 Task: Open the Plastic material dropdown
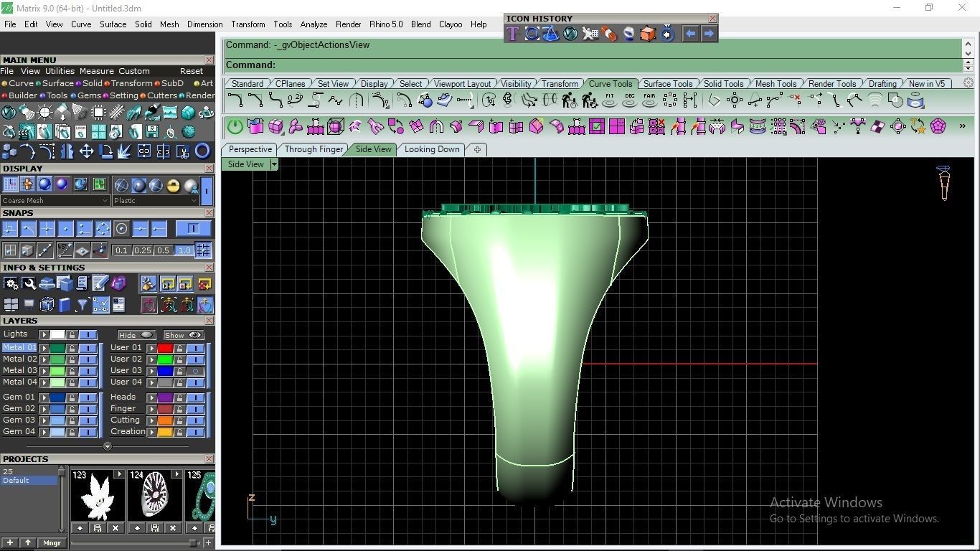click(156, 201)
